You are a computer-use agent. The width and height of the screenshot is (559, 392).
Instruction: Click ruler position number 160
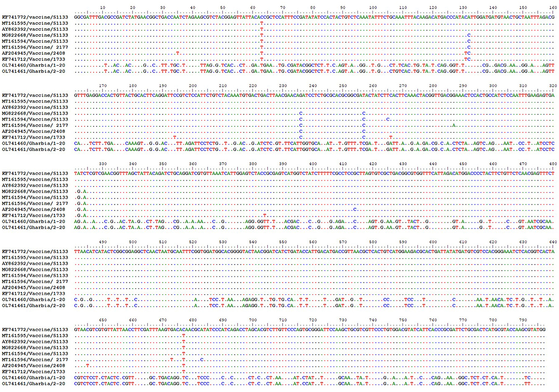click(x=553, y=8)
